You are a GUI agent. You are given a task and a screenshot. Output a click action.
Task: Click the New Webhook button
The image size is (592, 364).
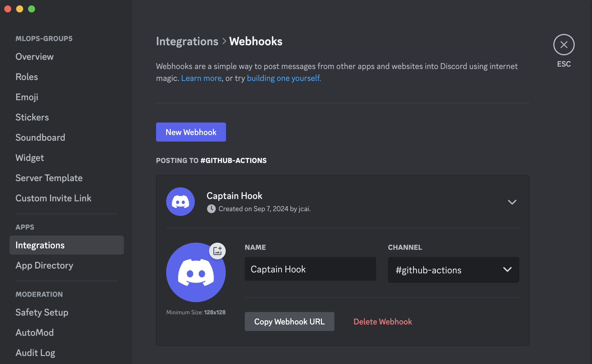pos(191,132)
